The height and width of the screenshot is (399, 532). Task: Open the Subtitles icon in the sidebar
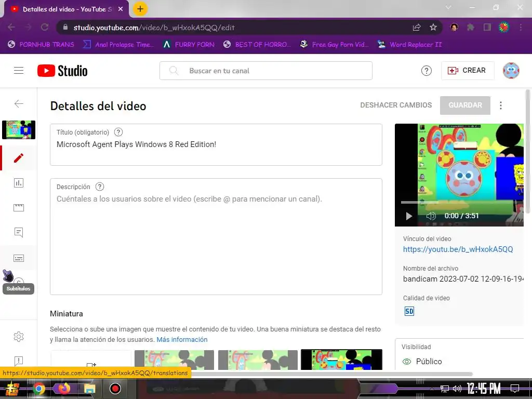tap(19, 258)
